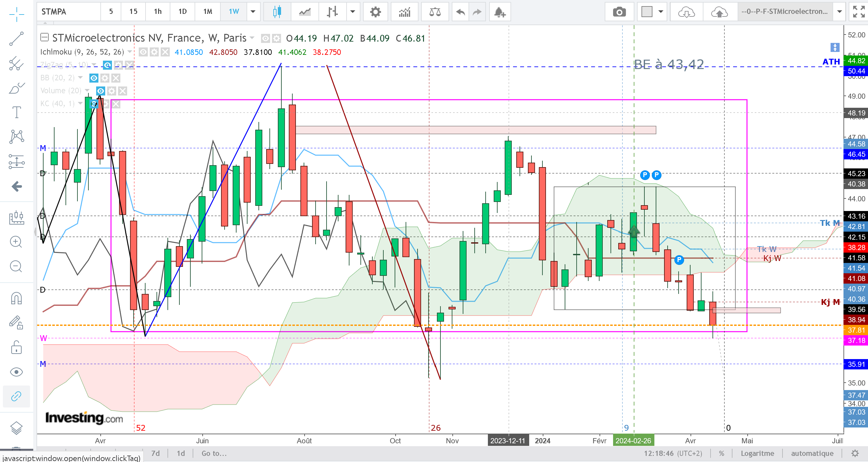Toggle Logaritme scale
The image size is (868, 462).
[x=757, y=453]
